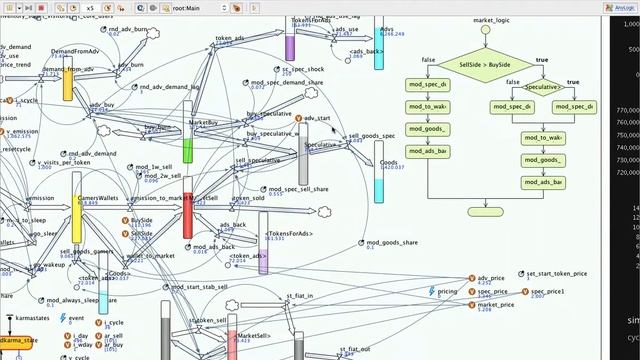Select the rnd_adv_burn parameter icon
640x360 pixels.
click(103, 29)
